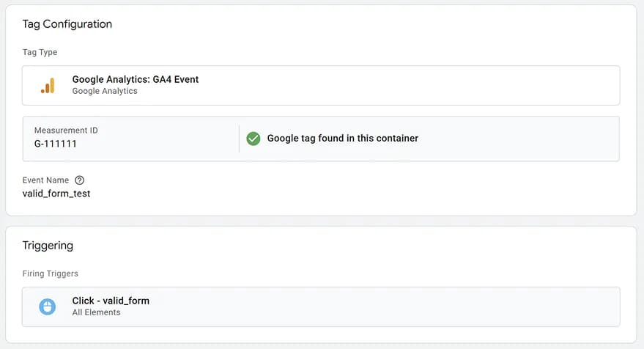
Task: Click the Tag Configuration heading
Action: (67, 24)
